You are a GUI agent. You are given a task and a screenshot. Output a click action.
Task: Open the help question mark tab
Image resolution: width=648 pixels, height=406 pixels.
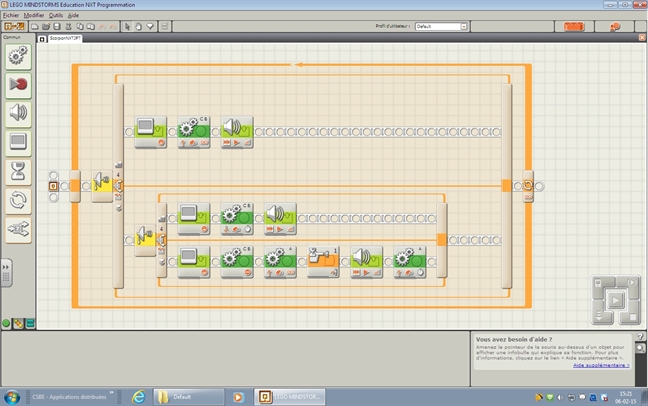(640, 337)
